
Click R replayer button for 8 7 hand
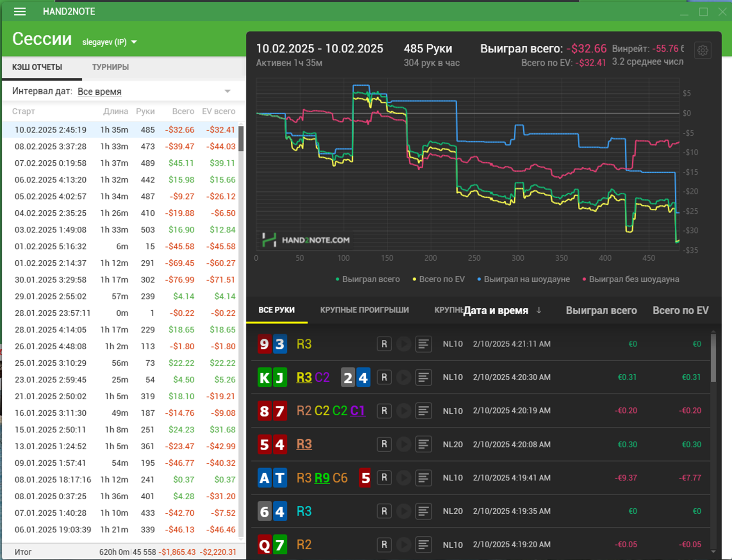coord(384,411)
